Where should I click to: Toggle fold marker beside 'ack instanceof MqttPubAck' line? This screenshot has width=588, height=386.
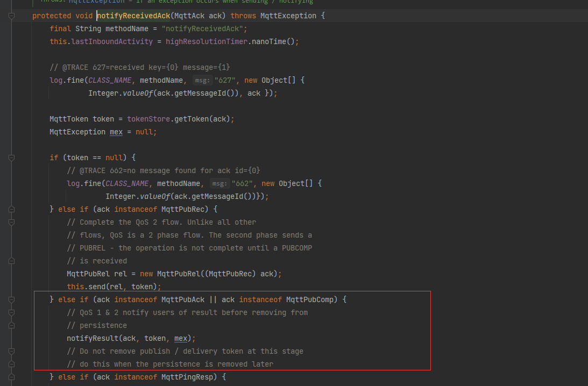[x=12, y=299]
